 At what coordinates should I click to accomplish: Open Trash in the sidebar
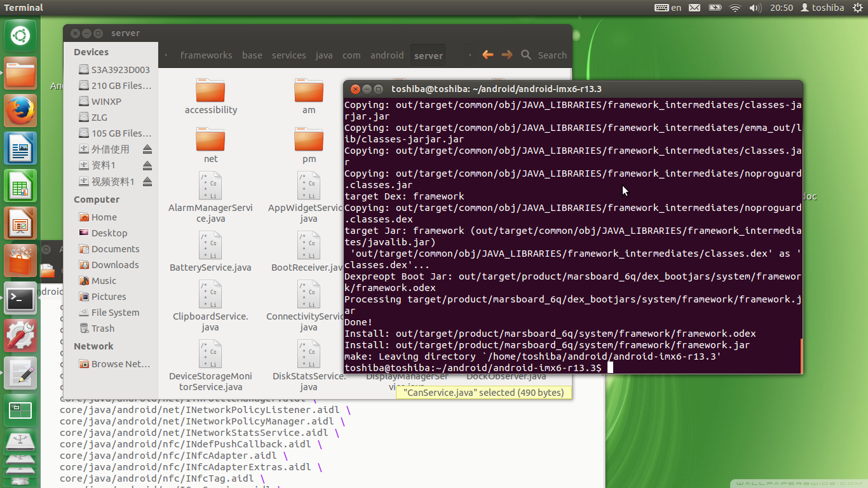pos(102,329)
